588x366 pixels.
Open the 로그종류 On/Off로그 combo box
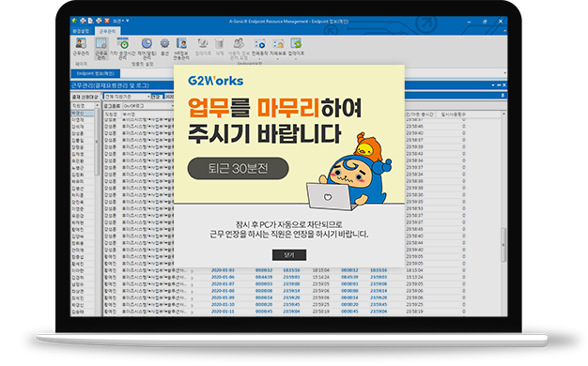(148, 106)
